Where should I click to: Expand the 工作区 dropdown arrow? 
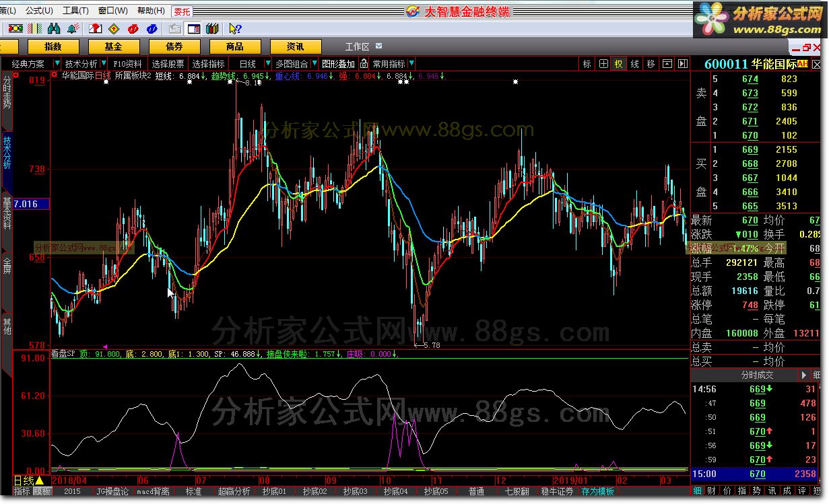(x=378, y=46)
